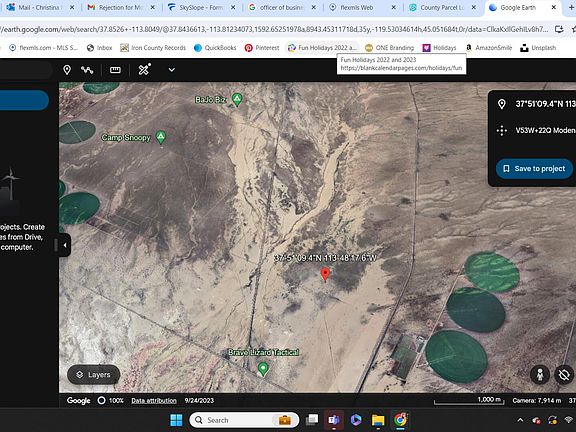The height and width of the screenshot is (432, 576).
Task: Click the imagery date 9/24/2023
Action: [199, 401]
